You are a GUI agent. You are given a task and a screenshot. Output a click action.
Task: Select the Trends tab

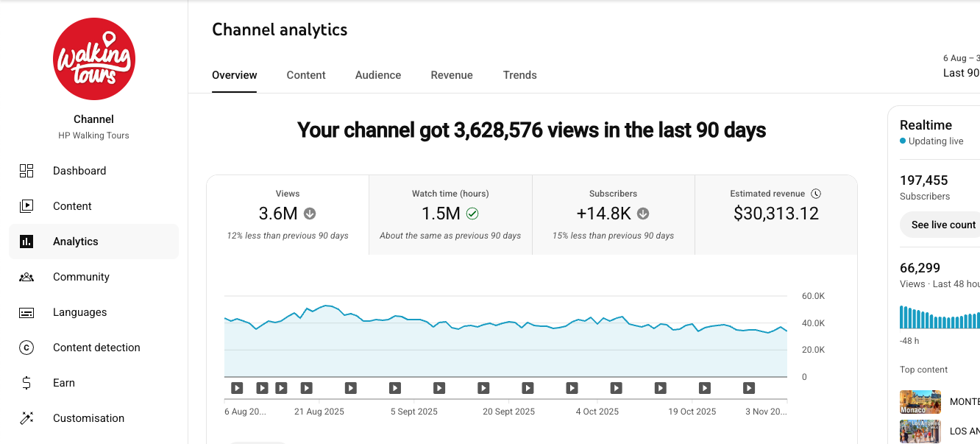[519, 75]
